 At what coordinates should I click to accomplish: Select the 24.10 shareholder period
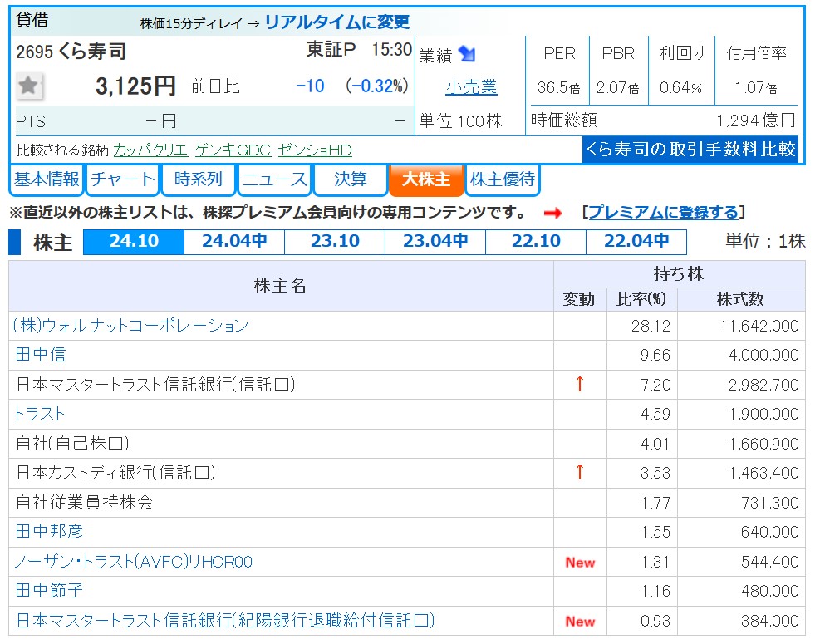coord(134,241)
